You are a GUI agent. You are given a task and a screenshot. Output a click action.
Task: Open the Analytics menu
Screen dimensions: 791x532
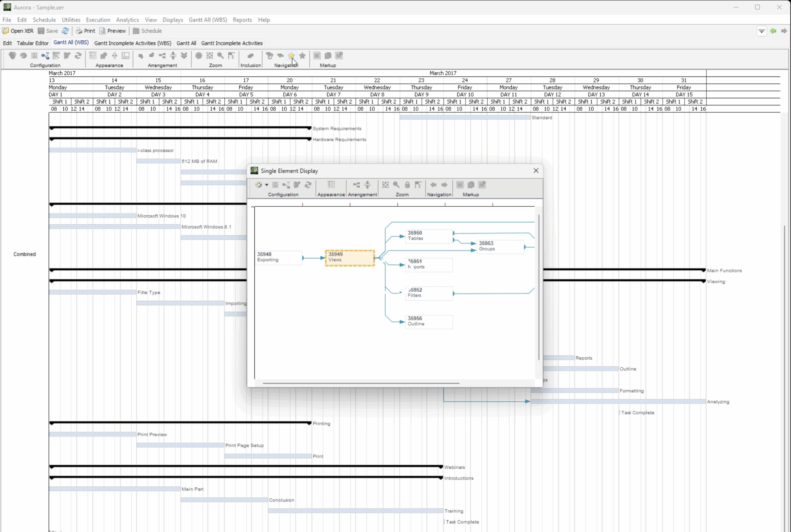(127, 20)
